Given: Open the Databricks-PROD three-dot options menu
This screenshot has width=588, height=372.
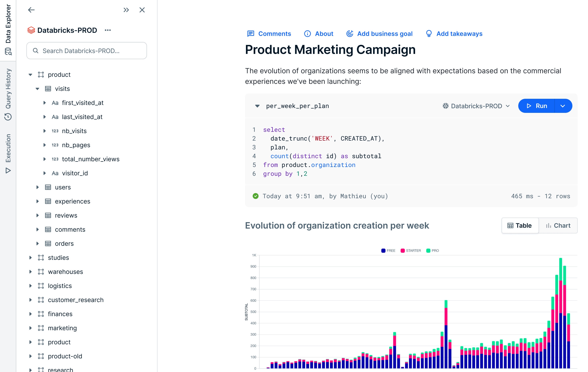Looking at the screenshot, I should [108, 30].
